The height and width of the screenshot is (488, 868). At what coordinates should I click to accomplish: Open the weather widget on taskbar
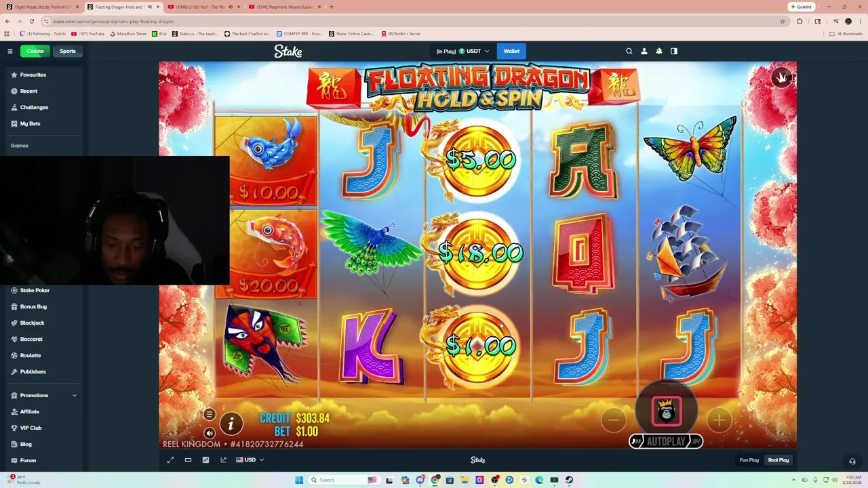(x=23, y=479)
